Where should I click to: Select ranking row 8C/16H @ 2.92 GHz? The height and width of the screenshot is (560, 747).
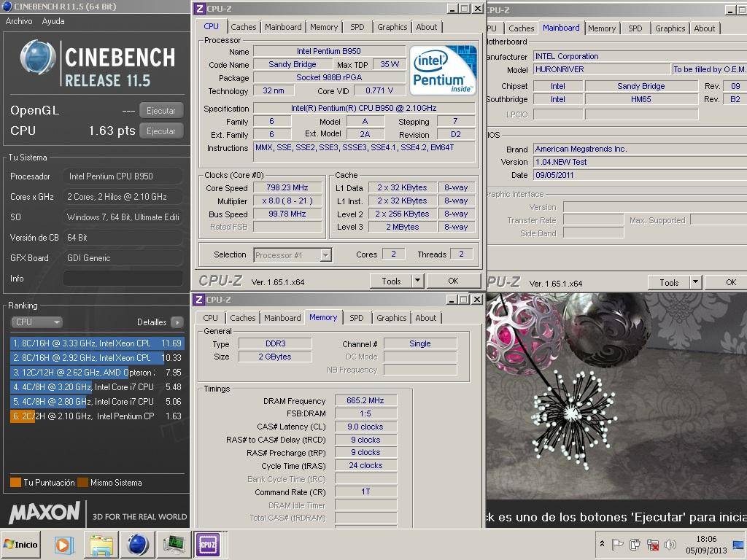tap(97, 358)
